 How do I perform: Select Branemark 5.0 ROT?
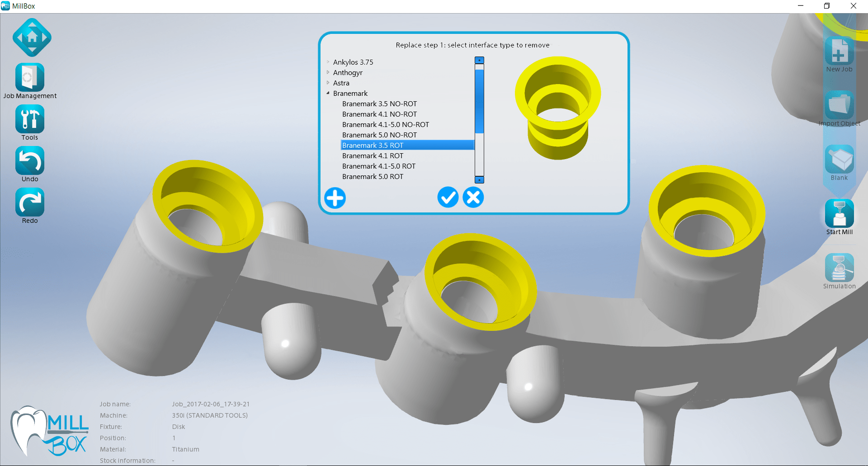click(373, 177)
